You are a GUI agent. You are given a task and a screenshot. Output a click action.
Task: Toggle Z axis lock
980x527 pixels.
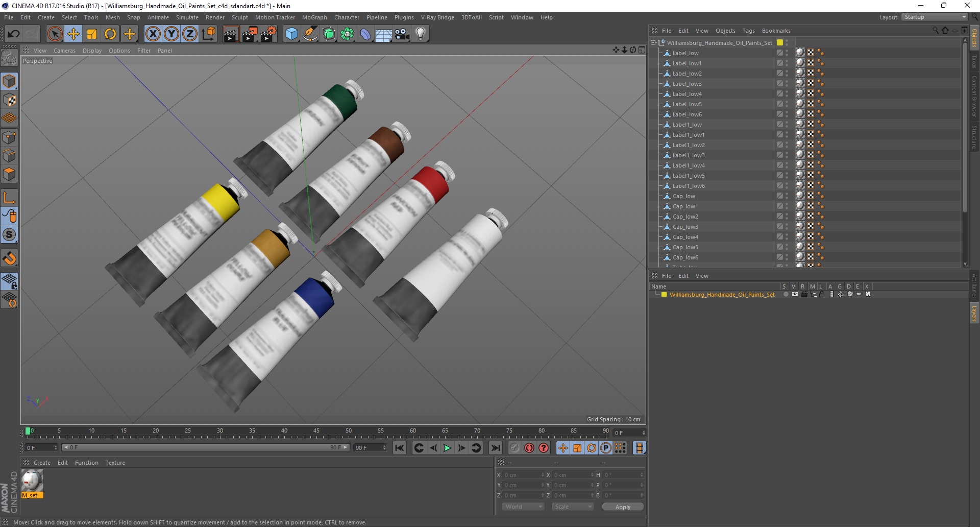click(190, 34)
